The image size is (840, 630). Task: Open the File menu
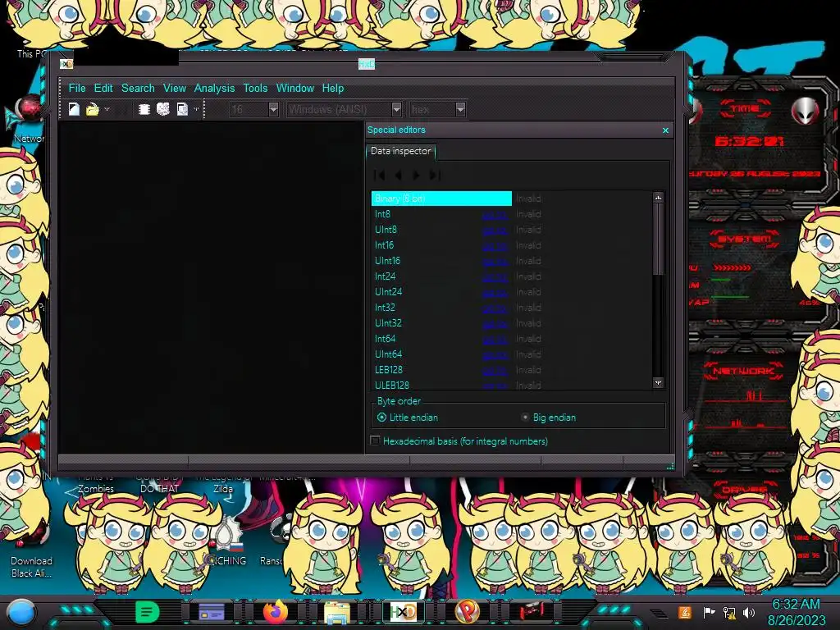(x=76, y=88)
